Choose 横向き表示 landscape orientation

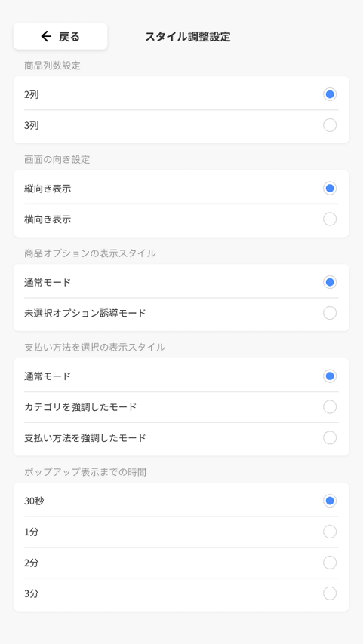(x=330, y=219)
